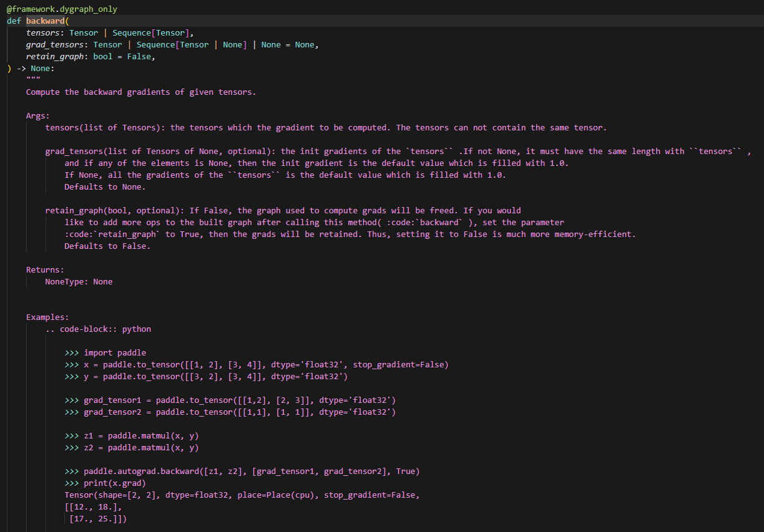Click the 'NoneType: None' line

(79, 282)
